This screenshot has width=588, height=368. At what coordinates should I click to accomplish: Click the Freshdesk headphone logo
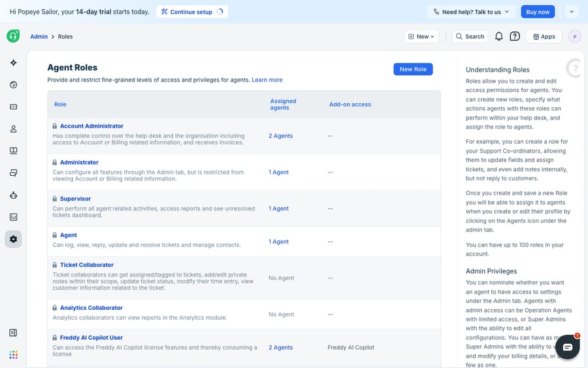[x=13, y=36]
